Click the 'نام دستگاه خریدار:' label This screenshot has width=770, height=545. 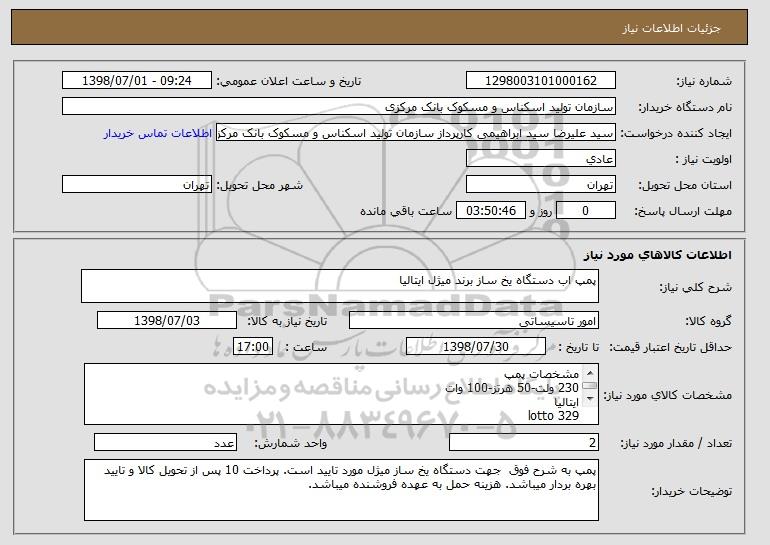point(685,107)
